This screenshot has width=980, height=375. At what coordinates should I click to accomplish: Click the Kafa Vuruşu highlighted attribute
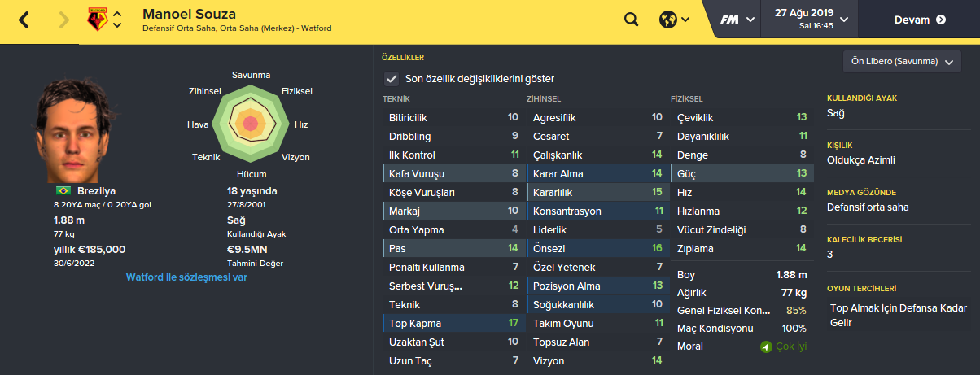pyautogui.click(x=453, y=174)
